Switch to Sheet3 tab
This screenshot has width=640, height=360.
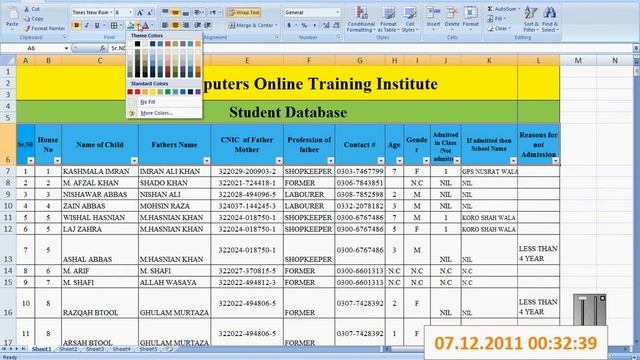95,349
